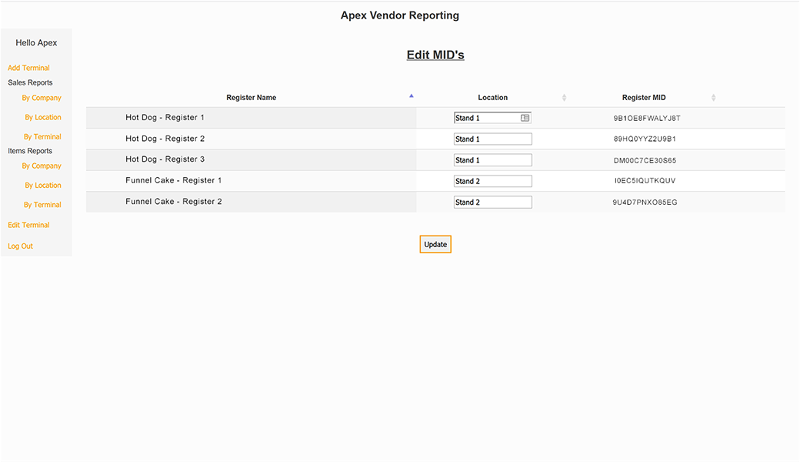Sort by Register MID using its sort arrows

[x=713, y=97]
